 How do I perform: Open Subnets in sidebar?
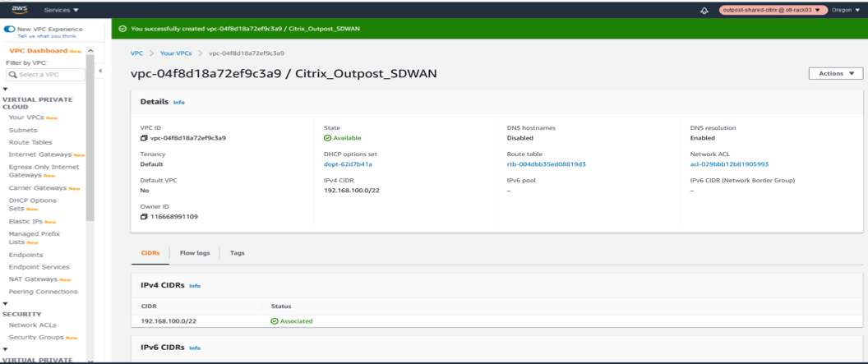point(23,130)
